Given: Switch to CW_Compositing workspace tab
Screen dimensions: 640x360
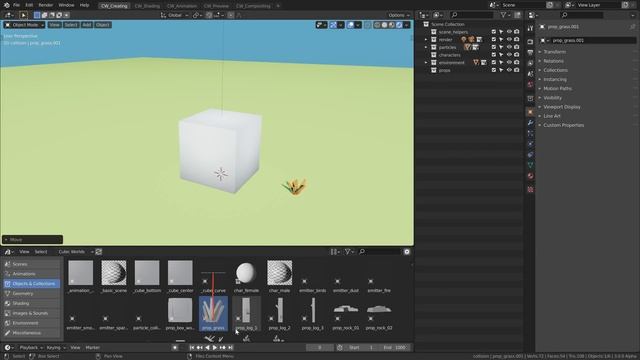Looking at the screenshot, I should 253,6.
